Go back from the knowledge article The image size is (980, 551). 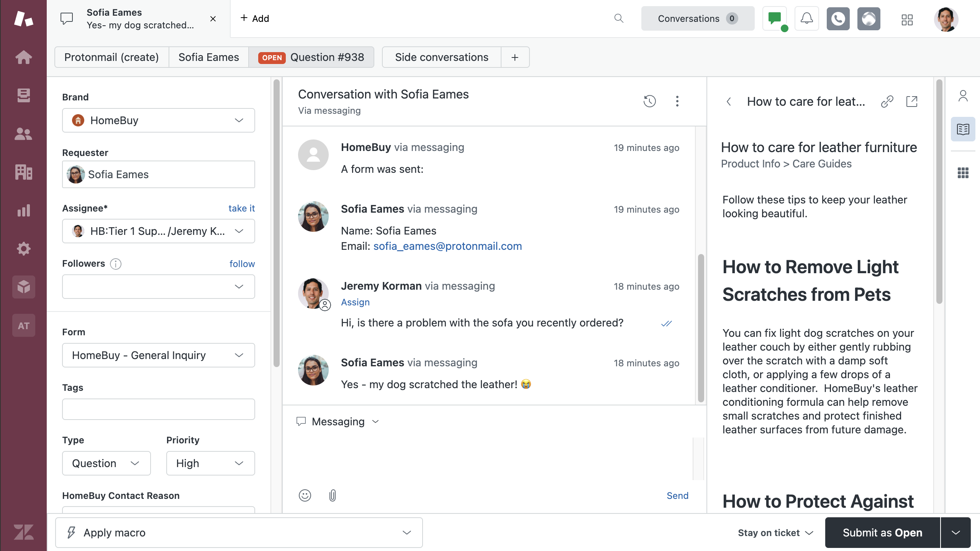(729, 102)
